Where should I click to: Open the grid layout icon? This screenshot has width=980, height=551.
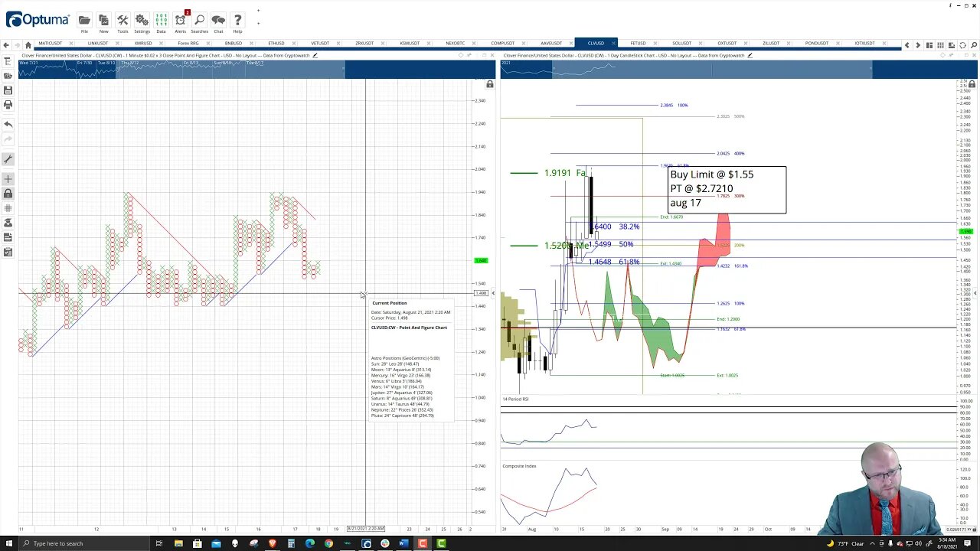(x=940, y=44)
